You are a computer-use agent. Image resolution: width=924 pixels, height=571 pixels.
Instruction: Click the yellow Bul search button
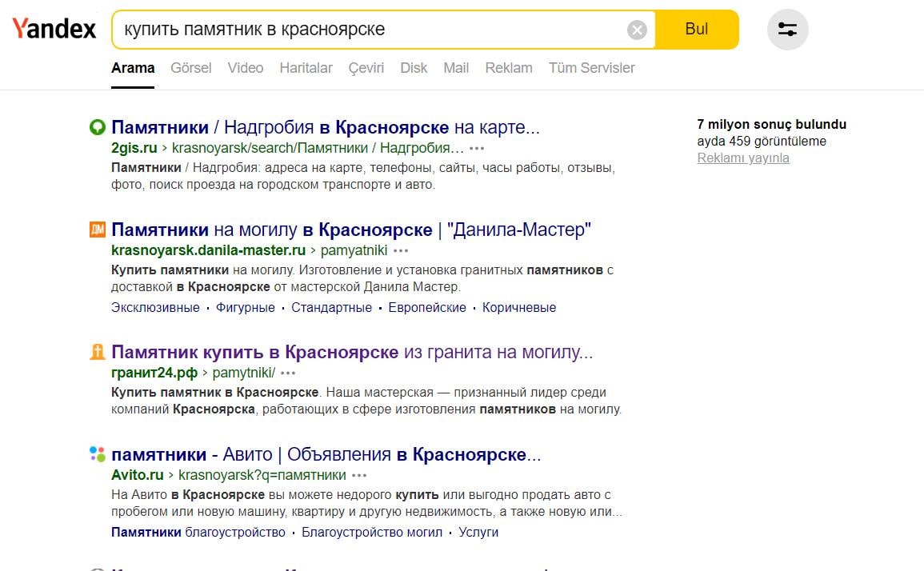(x=697, y=30)
